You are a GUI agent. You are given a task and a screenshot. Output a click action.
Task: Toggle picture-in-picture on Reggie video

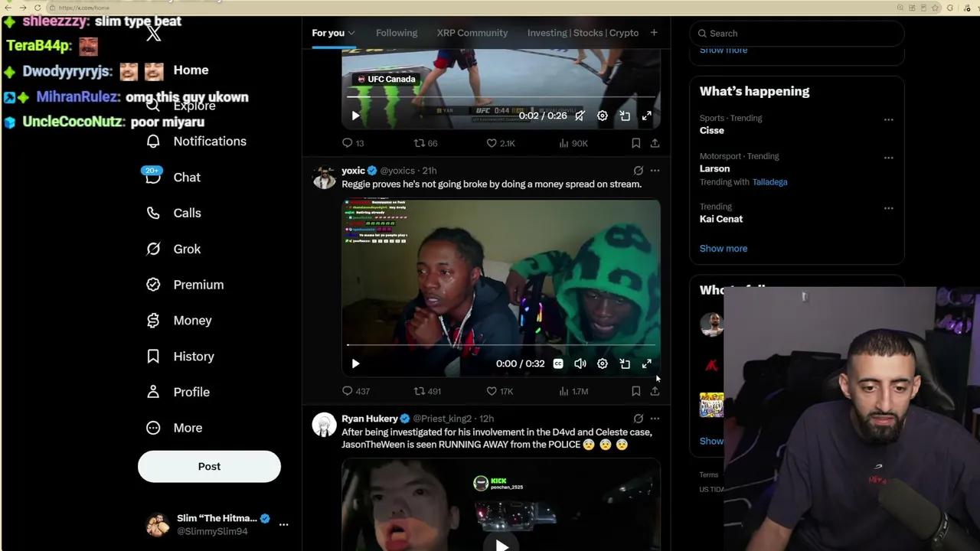(625, 364)
